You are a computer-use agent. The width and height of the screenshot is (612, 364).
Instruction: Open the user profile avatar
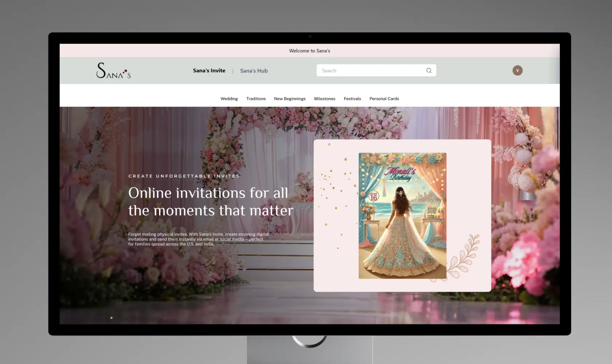(517, 71)
